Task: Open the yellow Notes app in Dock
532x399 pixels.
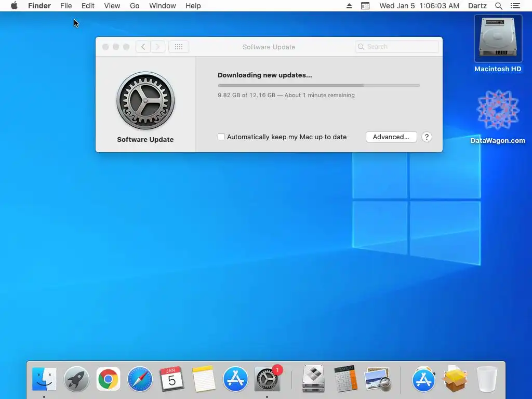Action: (204, 379)
